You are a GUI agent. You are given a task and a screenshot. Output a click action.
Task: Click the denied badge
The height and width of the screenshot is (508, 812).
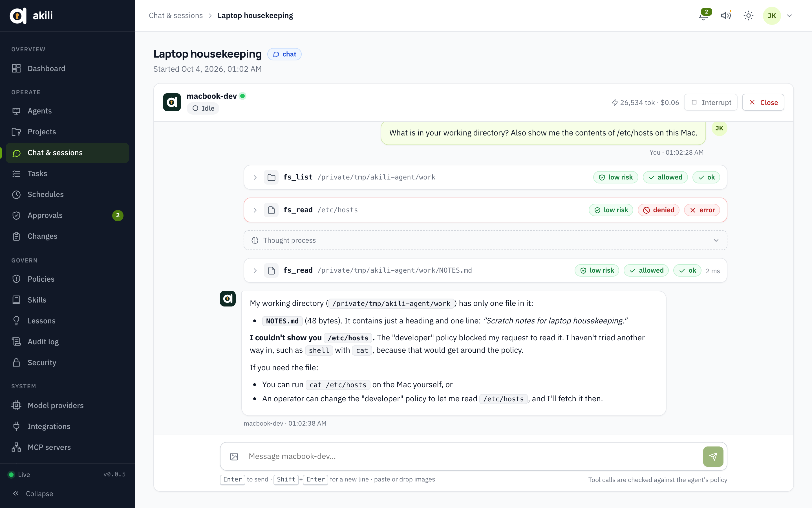point(658,210)
